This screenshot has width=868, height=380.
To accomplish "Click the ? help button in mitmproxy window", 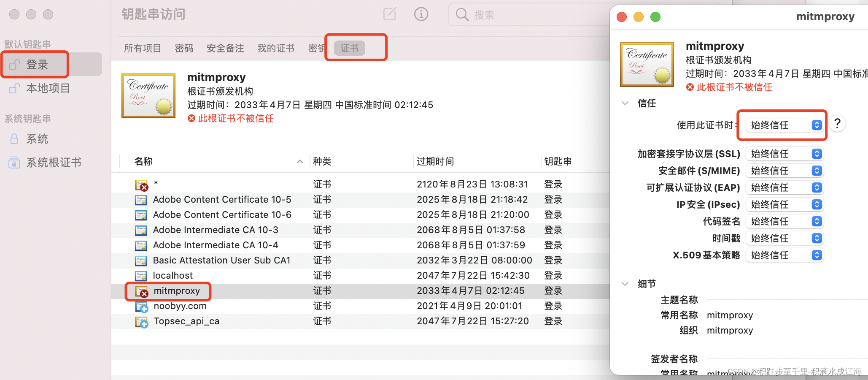I will pos(837,123).
